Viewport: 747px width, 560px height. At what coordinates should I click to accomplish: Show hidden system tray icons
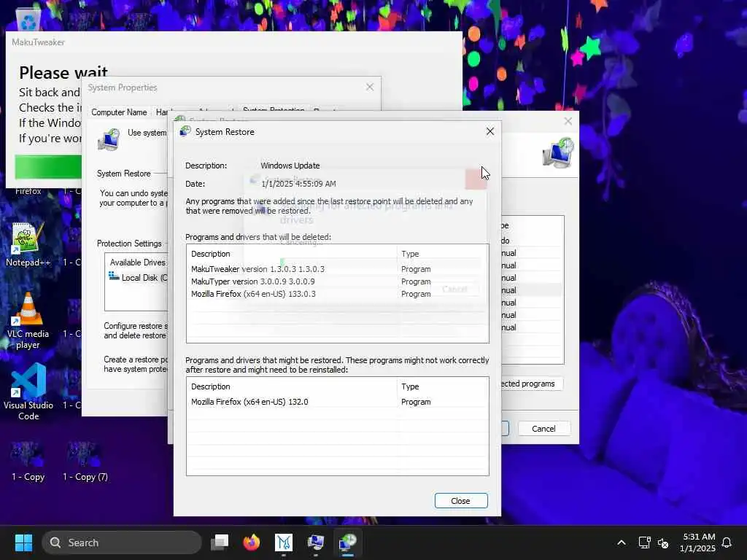click(x=622, y=542)
